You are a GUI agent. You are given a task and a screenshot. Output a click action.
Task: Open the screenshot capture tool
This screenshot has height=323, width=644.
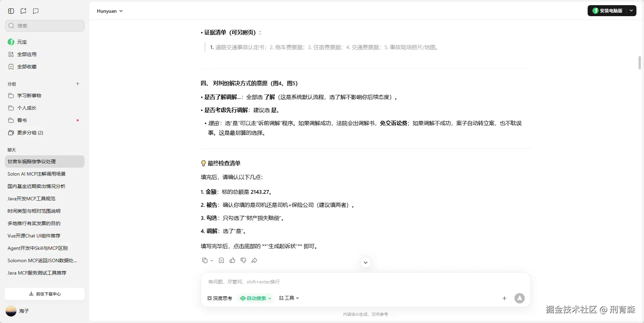click(x=36, y=11)
